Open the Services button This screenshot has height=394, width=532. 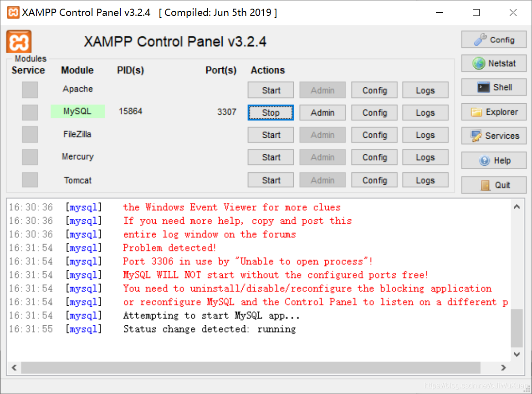(494, 136)
